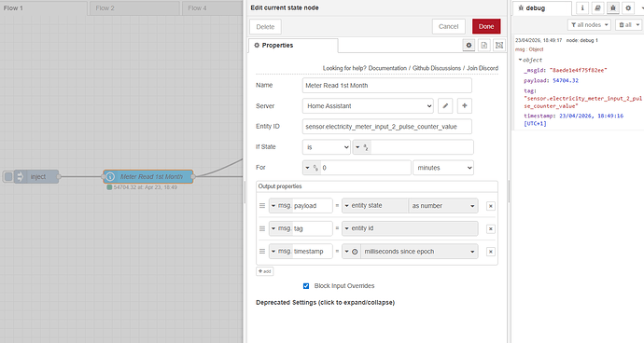644x343 pixels.
Task: Open the Github Discussions link
Action: 437,68
